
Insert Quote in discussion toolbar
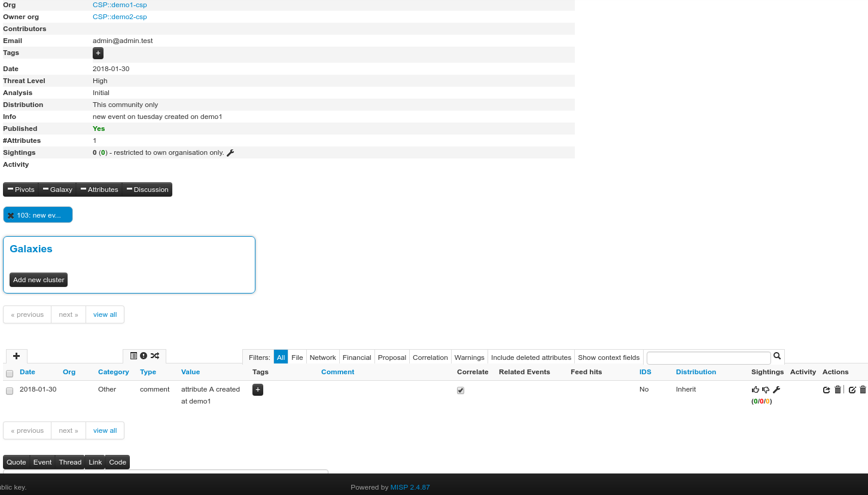[x=17, y=462]
